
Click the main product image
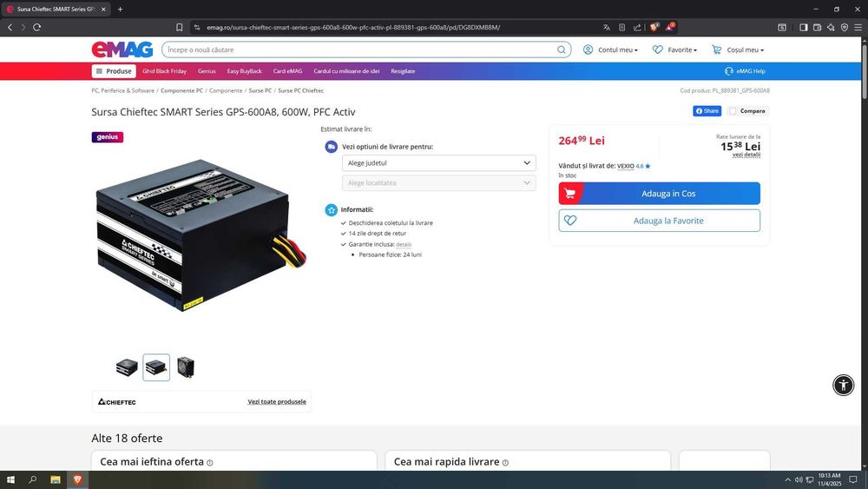pos(201,235)
